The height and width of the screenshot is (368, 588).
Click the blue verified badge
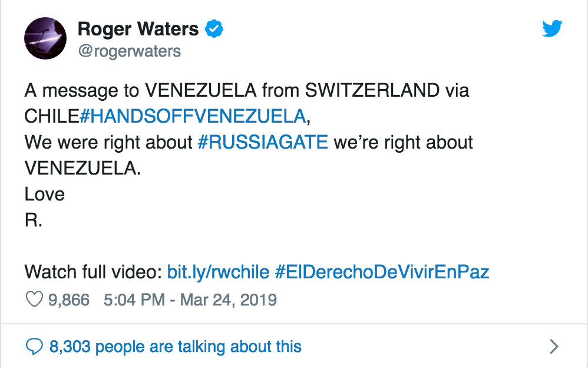(213, 28)
